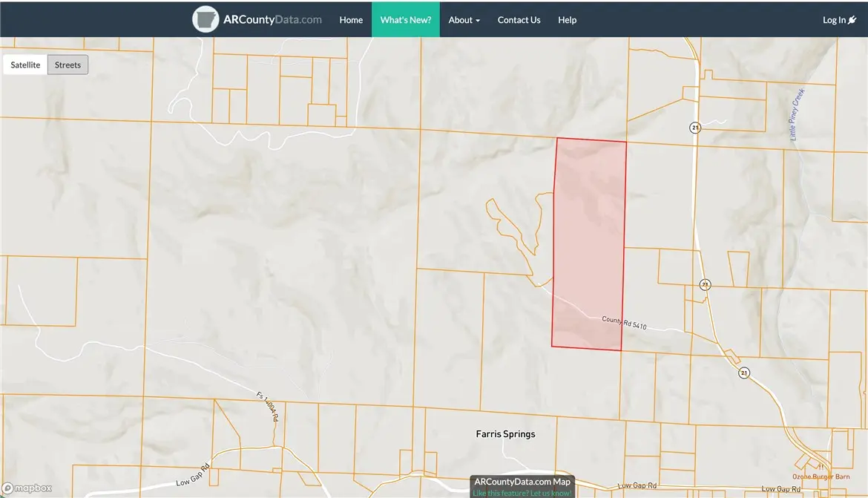The height and width of the screenshot is (498, 868).
Task: Click 'Like this feature? Let us know!' link
Action: point(522,493)
